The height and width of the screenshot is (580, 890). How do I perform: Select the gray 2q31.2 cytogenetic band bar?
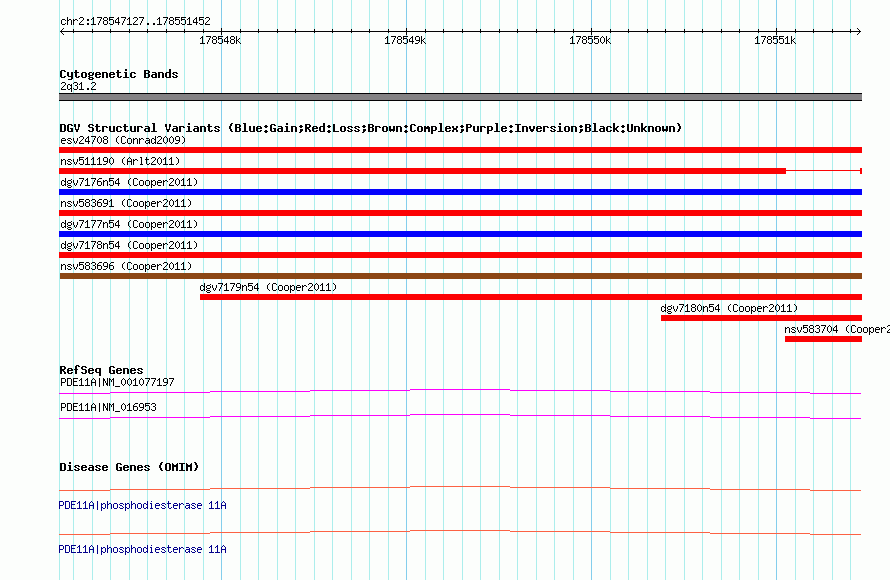(460, 97)
